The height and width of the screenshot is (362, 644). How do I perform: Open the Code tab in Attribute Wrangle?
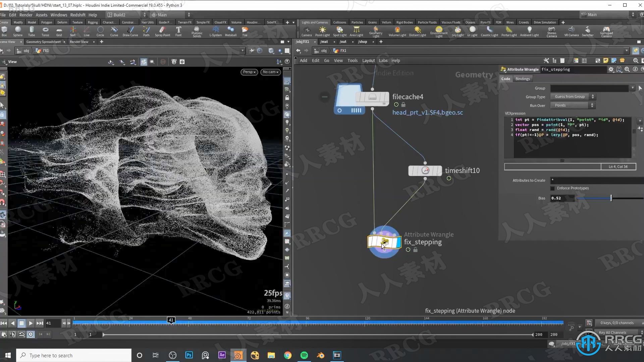[505, 79]
